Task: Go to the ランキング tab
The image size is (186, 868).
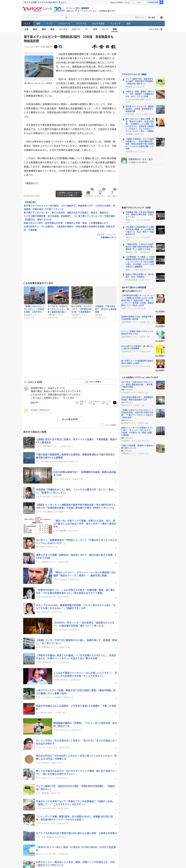Action: point(115,24)
